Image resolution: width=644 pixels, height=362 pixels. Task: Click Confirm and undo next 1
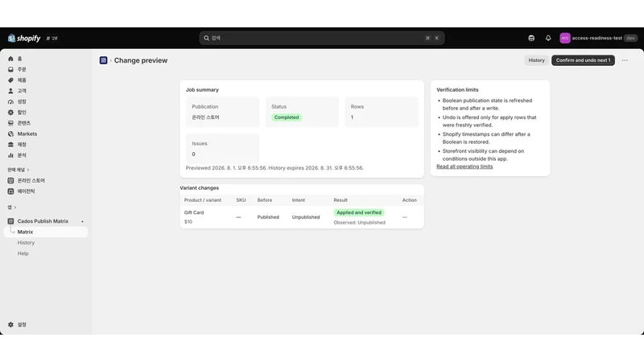coord(583,60)
